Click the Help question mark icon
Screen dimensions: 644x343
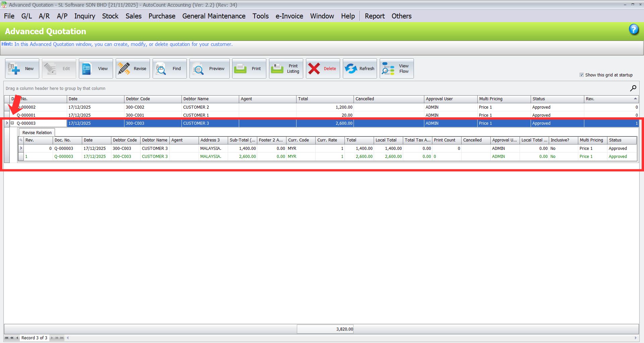(634, 30)
